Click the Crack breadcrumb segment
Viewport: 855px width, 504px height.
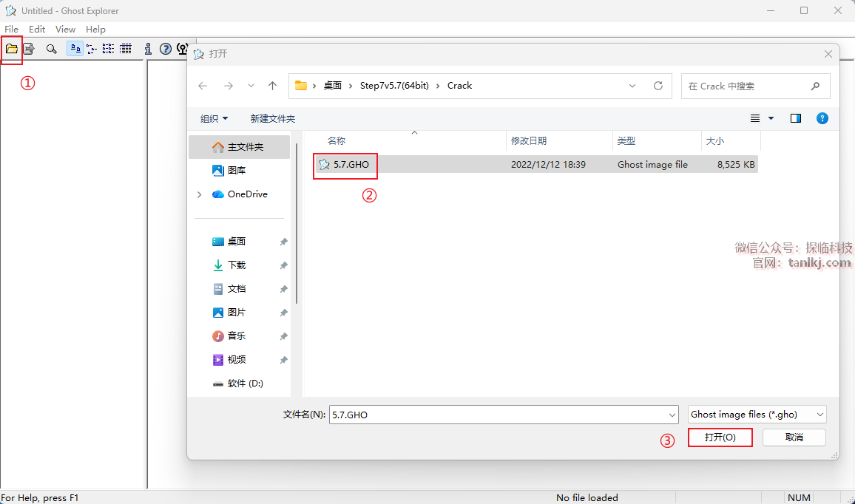pos(459,86)
